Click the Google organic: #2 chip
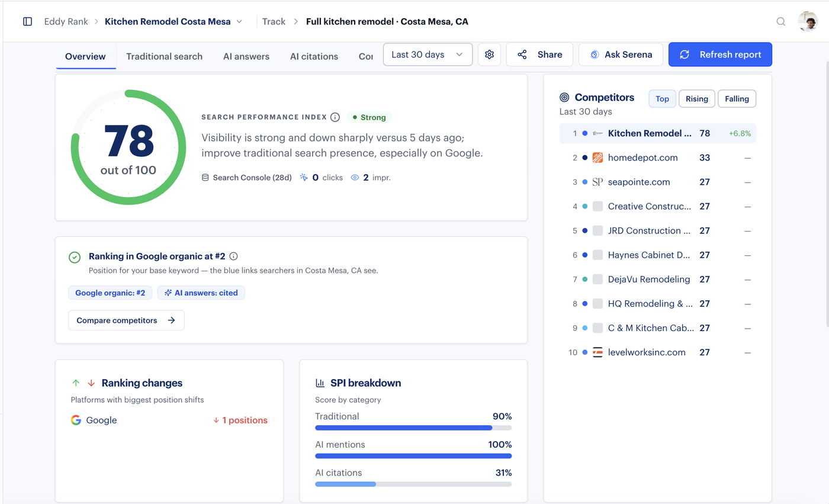829x504 pixels. [110, 293]
